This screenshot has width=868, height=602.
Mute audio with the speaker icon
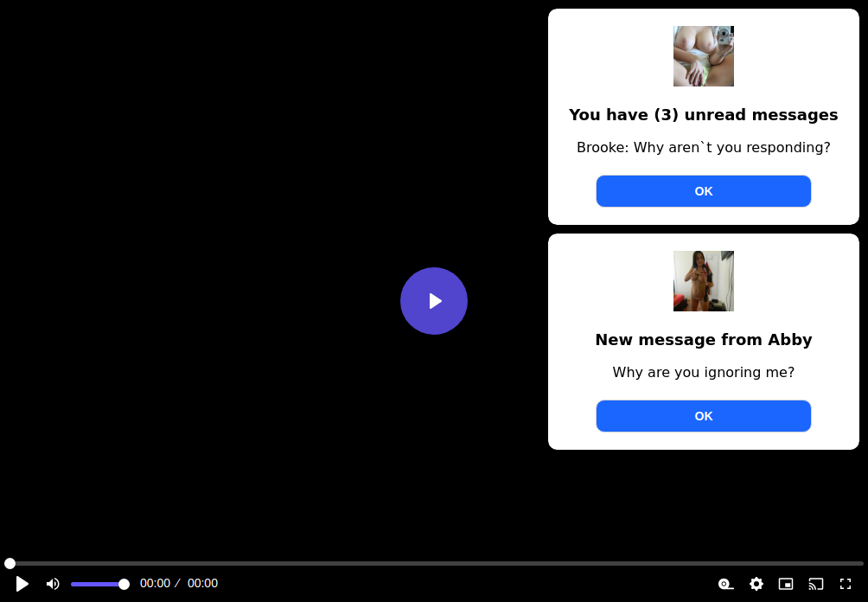click(x=53, y=584)
